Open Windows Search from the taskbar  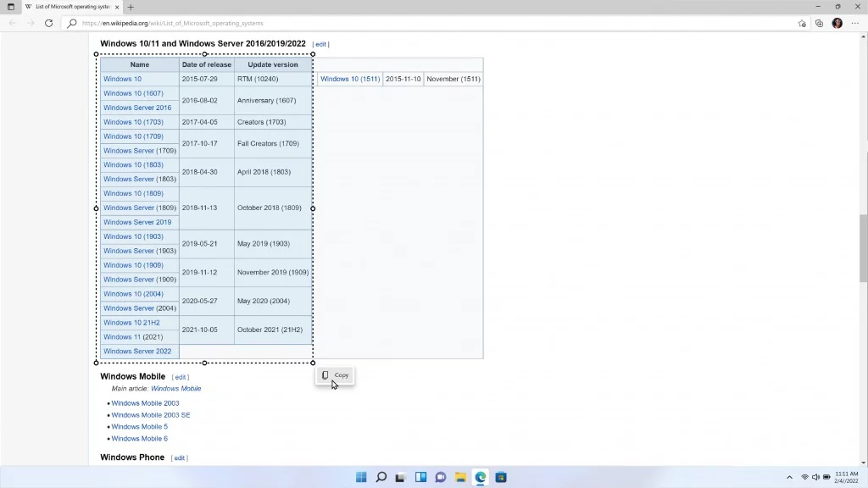tap(381, 477)
